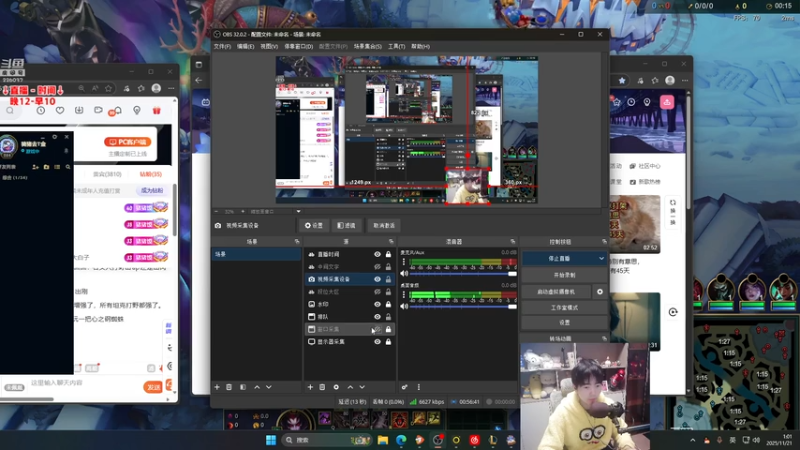Open mixer toolbar three-dot menu
Viewport: 800px width, 450px height.
click(x=419, y=387)
